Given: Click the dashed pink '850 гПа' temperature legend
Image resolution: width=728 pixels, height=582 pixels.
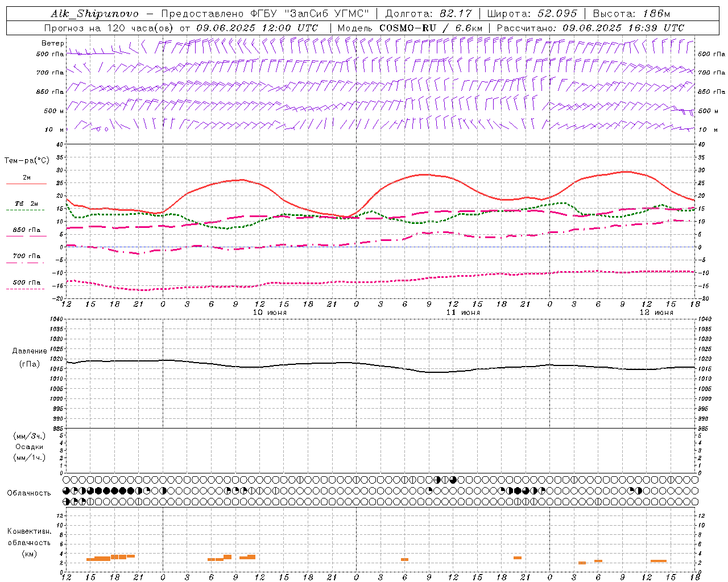Looking at the screenshot, I should click(26, 230).
